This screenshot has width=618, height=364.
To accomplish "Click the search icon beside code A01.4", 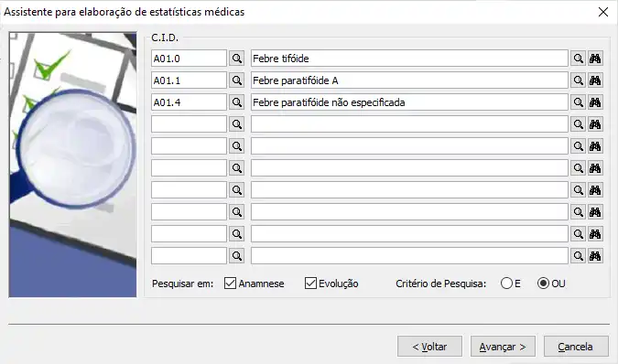I will (236, 102).
